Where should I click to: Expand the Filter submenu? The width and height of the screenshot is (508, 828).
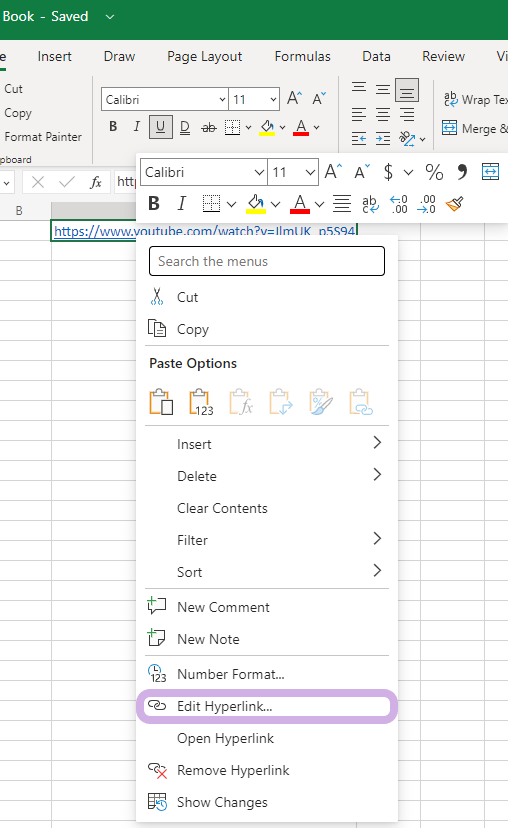pyautogui.click(x=267, y=540)
